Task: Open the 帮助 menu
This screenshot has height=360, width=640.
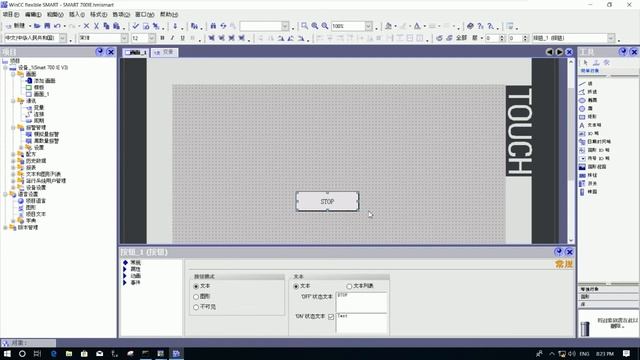Action: [x=169, y=14]
